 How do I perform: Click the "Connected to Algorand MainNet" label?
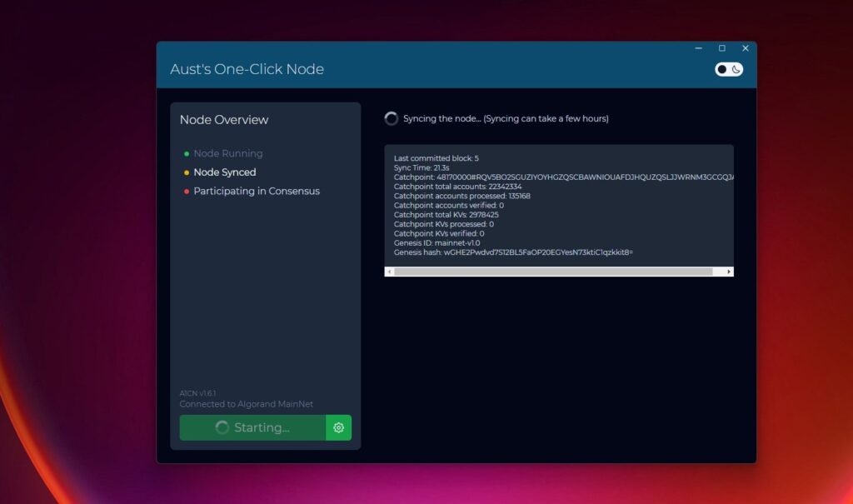coord(247,404)
